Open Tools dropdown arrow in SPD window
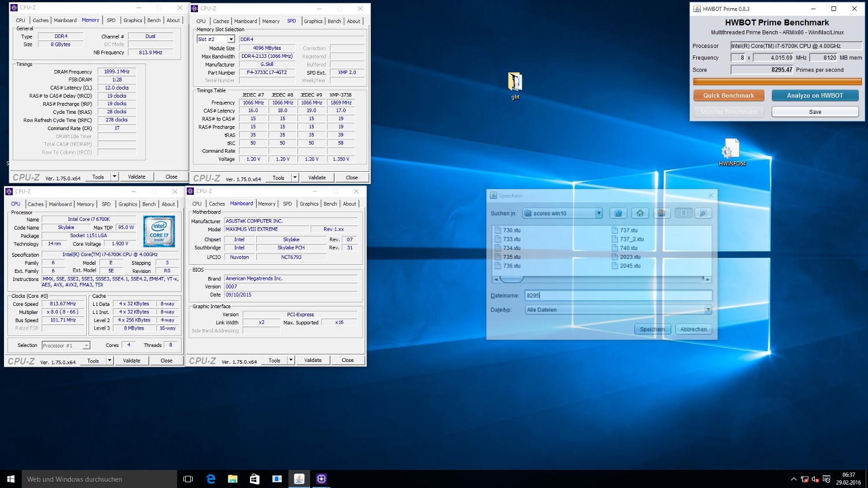The width and height of the screenshot is (868, 488). coord(295,178)
